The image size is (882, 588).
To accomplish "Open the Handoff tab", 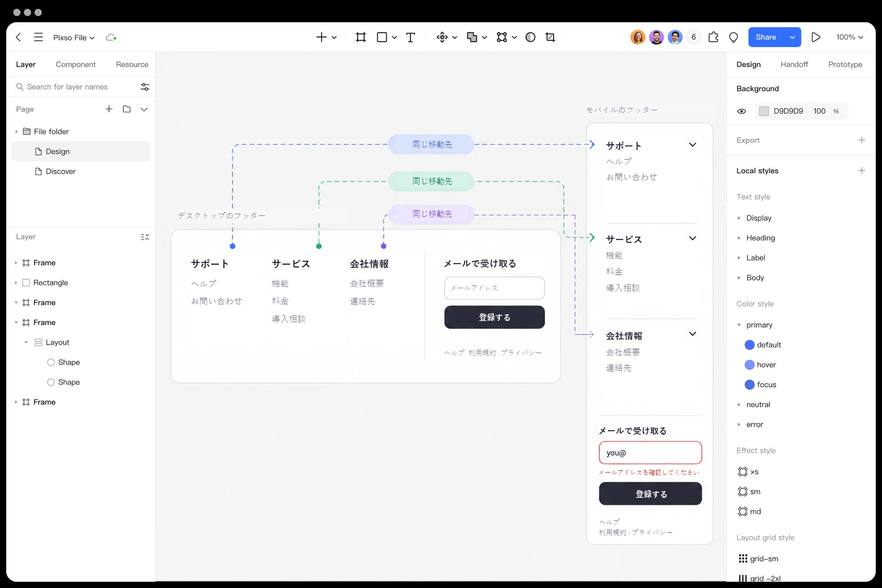I will coord(794,64).
